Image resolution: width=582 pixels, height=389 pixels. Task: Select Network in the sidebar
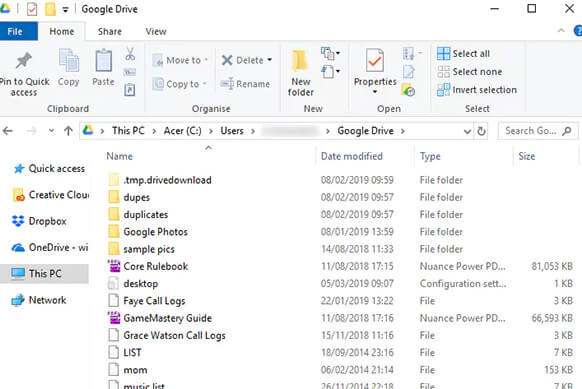[x=39, y=300]
